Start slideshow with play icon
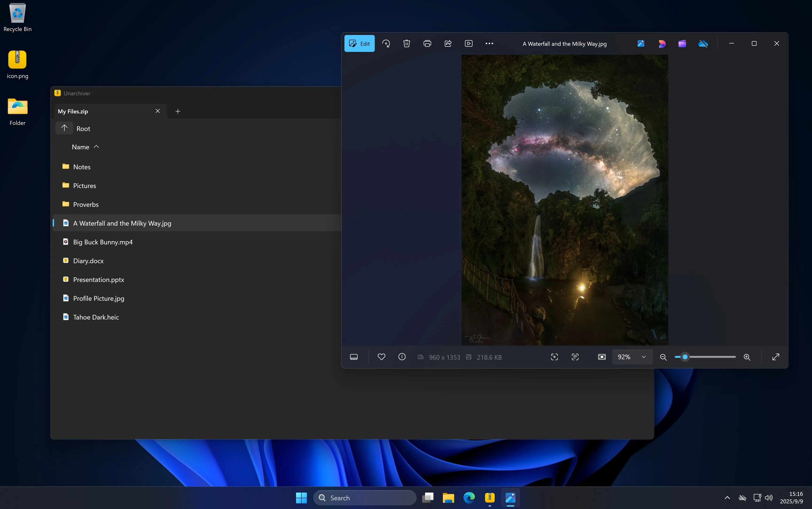 [x=468, y=43]
